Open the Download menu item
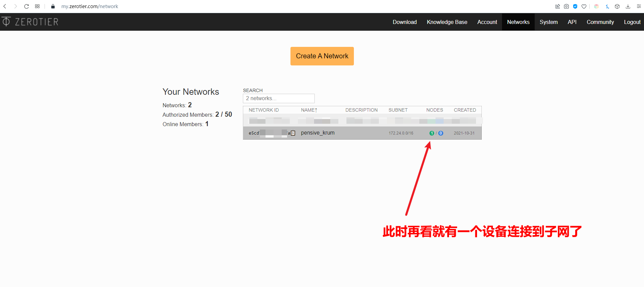 click(x=405, y=22)
